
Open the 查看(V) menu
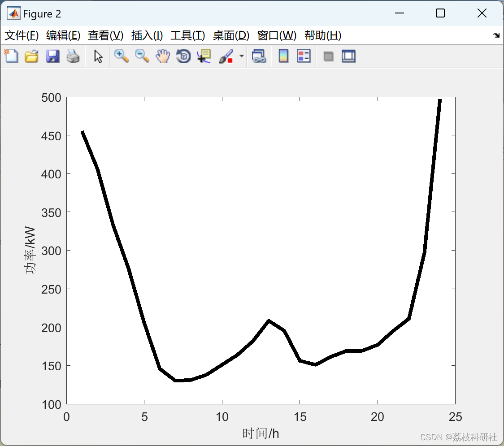tap(106, 35)
